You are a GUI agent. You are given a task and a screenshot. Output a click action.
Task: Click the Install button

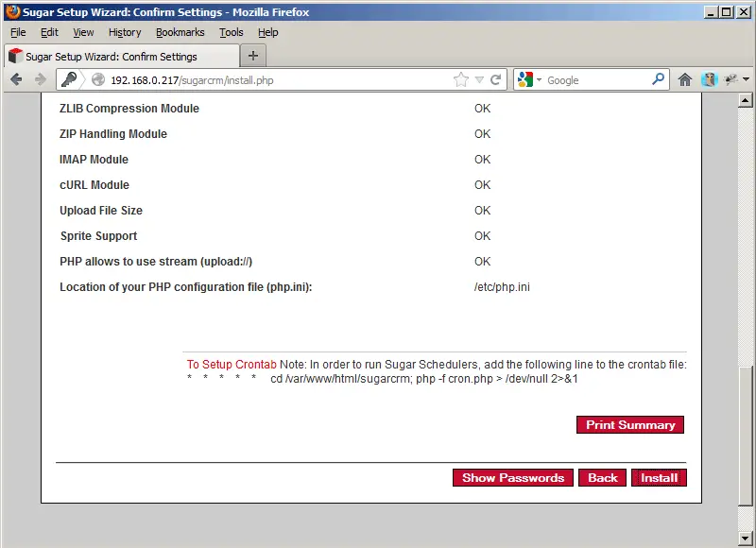coord(659,478)
